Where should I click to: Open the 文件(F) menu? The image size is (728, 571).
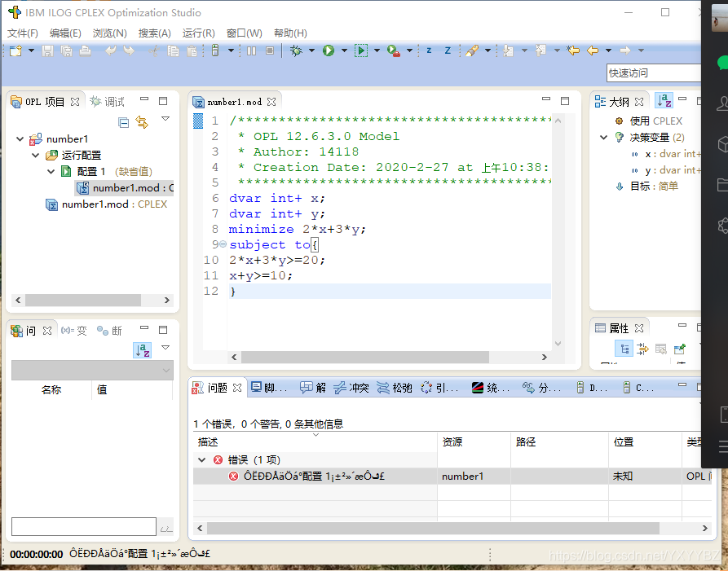[x=23, y=33]
